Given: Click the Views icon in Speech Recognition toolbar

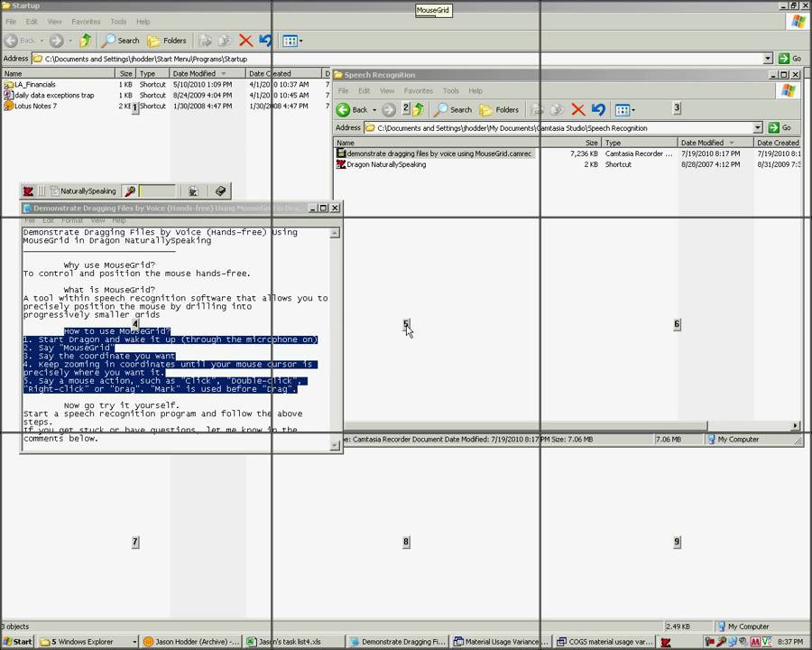Looking at the screenshot, I should (x=622, y=110).
